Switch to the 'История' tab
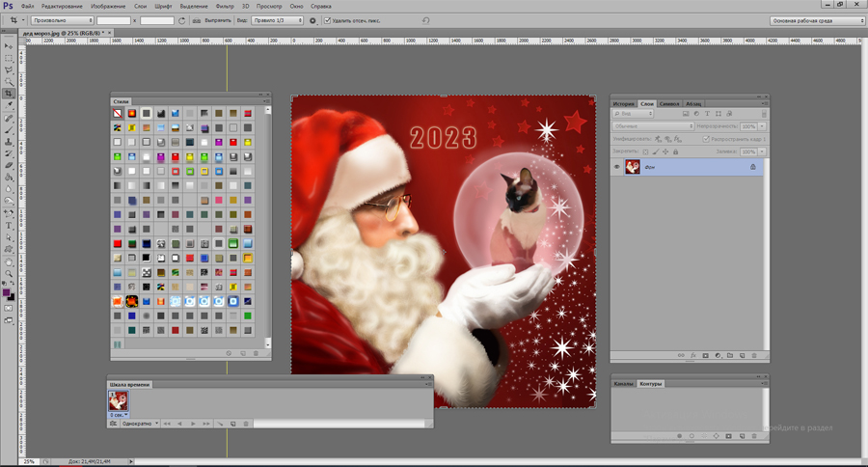Image resolution: width=868 pixels, height=467 pixels. coord(624,103)
